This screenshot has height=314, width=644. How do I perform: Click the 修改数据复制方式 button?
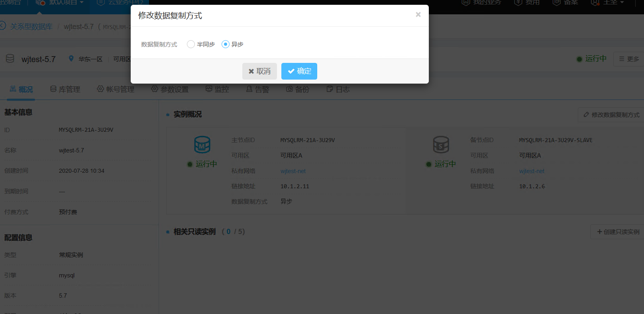point(611,115)
